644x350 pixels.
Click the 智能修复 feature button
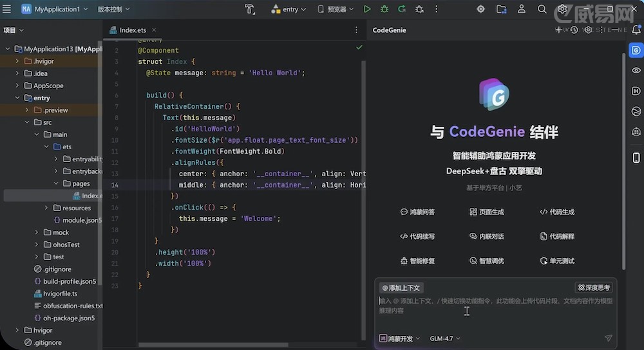417,261
